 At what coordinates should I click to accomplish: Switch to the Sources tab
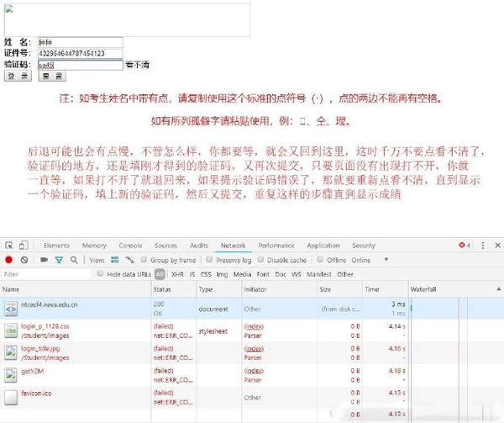[x=165, y=246]
